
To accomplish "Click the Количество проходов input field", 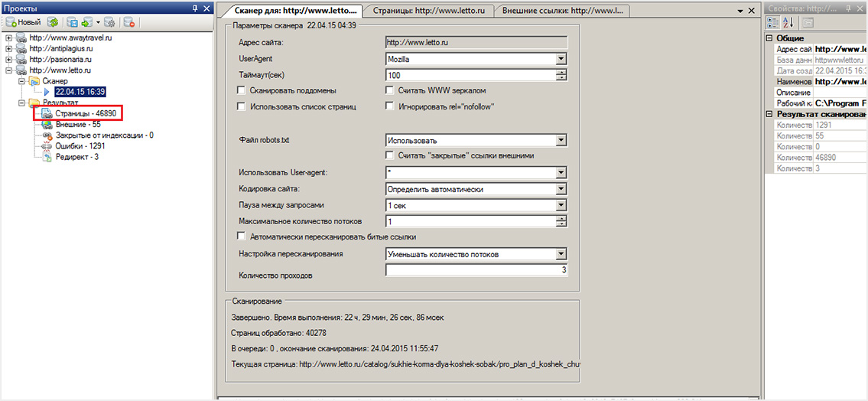I will tap(476, 270).
